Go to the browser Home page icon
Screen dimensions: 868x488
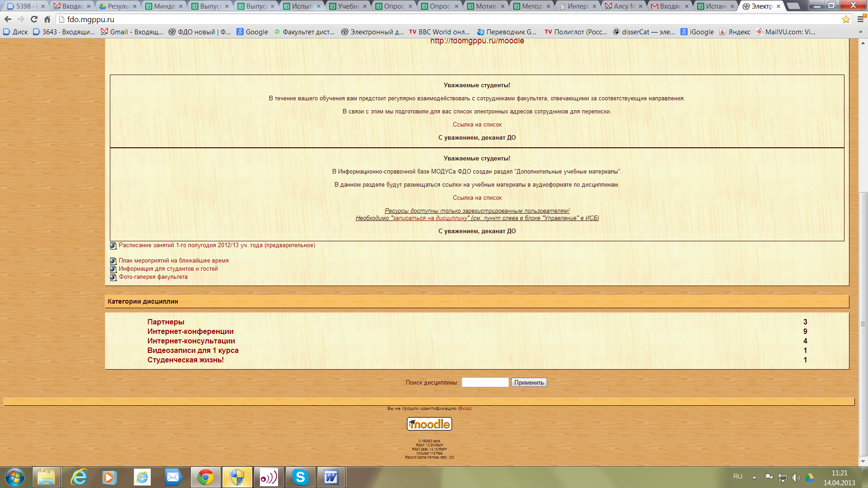click(x=47, y=19)
